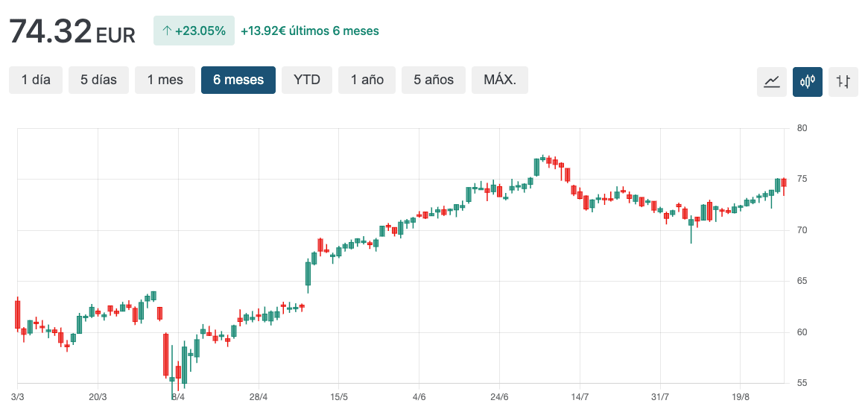Choose the YTD period

pos(307,80)
